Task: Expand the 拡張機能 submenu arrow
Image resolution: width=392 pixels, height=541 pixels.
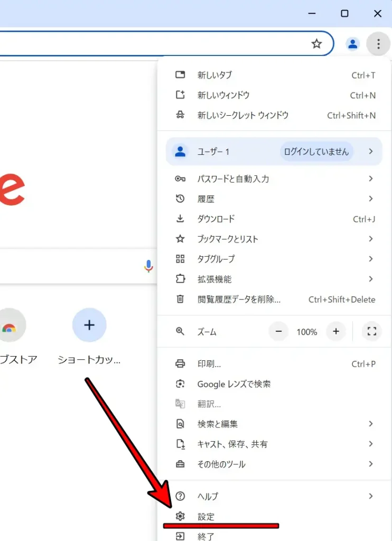Action: pyautogui.click(x=371, y=279)
